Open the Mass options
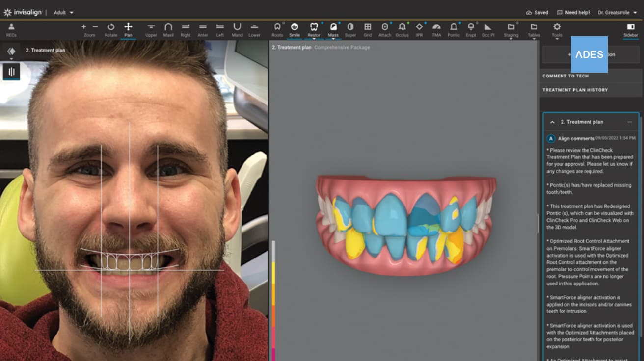Viewport: 644px width, 361px height. coord(333,29)
